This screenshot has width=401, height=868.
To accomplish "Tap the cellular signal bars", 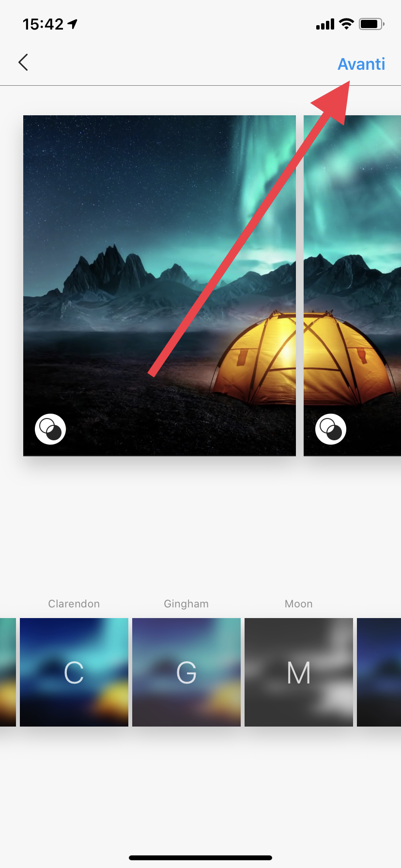I will click(325, 24).
